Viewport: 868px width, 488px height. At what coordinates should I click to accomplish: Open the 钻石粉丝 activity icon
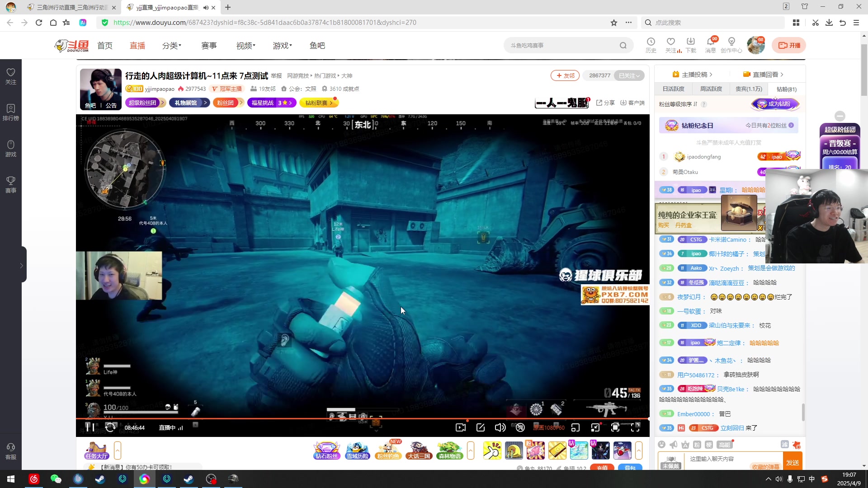click(x=327, y=450)
